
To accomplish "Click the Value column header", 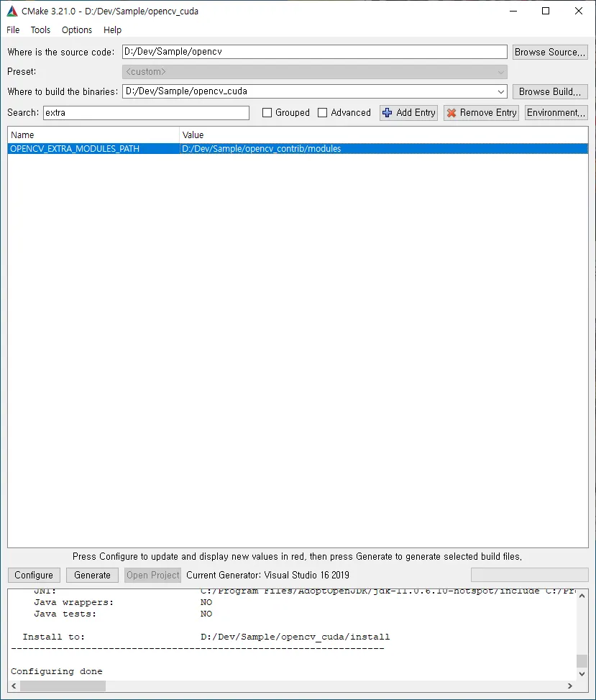I will click(x=384, y=135).
